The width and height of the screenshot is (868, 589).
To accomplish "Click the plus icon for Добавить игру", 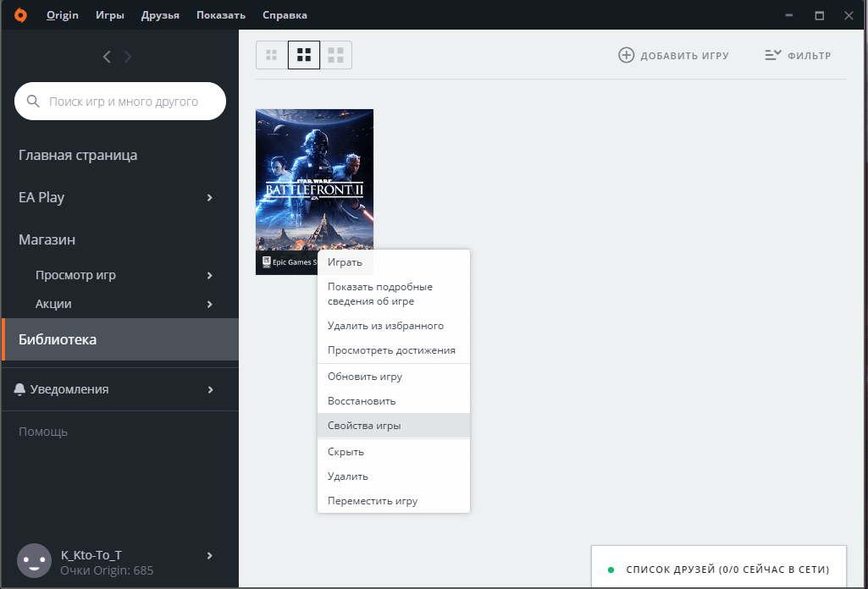I will (626, 56).
